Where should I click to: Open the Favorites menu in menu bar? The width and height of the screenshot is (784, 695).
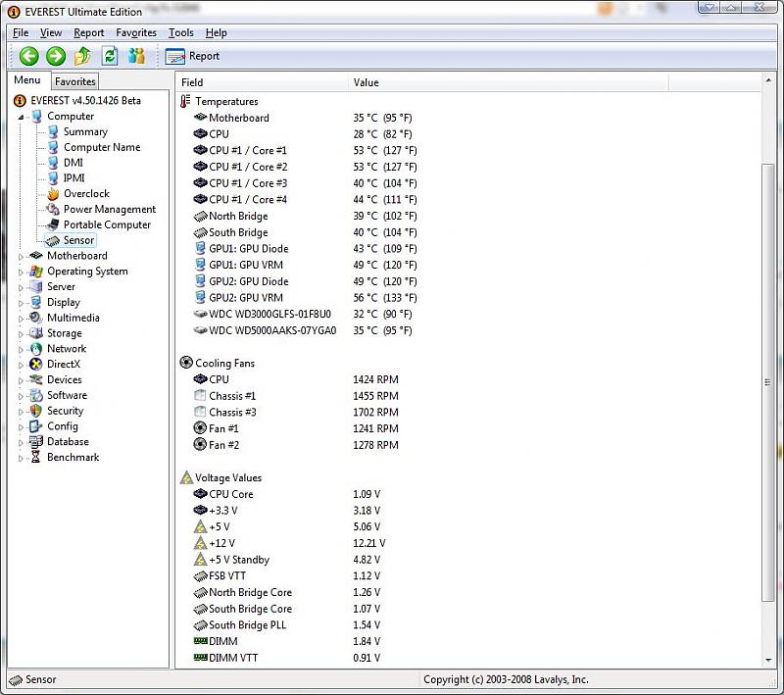[x=136, y=33]
